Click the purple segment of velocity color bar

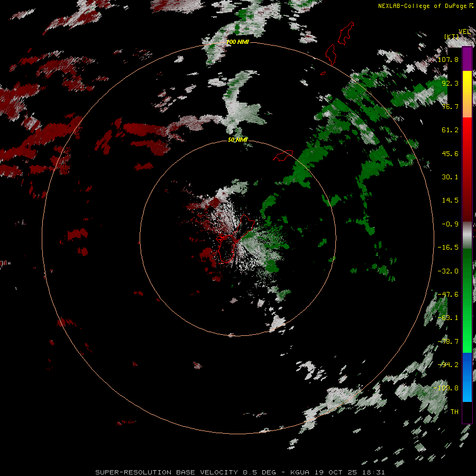tap(467, 59)
